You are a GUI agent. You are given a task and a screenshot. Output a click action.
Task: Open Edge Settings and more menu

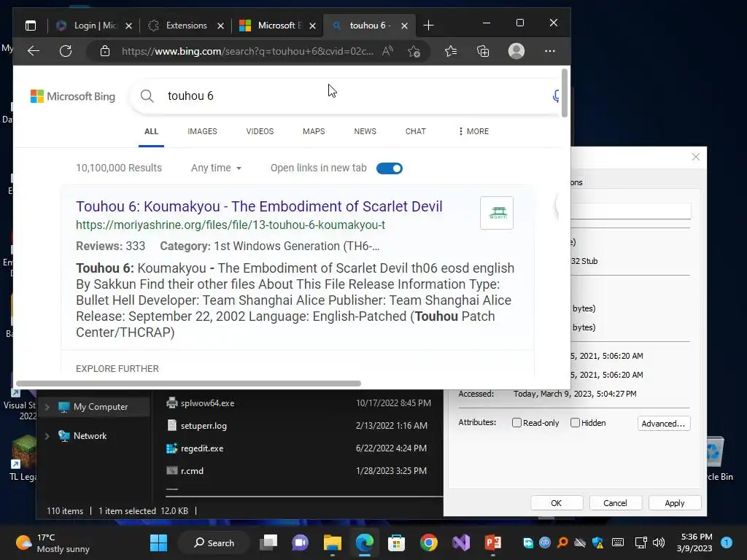coord(550,51)
